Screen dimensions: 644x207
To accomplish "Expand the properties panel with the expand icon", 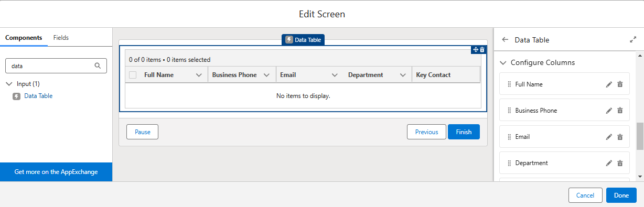I will [x=632, y=39].
